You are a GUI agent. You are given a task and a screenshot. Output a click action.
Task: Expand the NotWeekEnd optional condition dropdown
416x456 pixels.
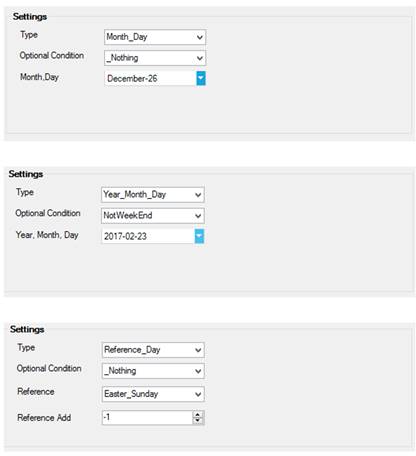tap(152, 216)
